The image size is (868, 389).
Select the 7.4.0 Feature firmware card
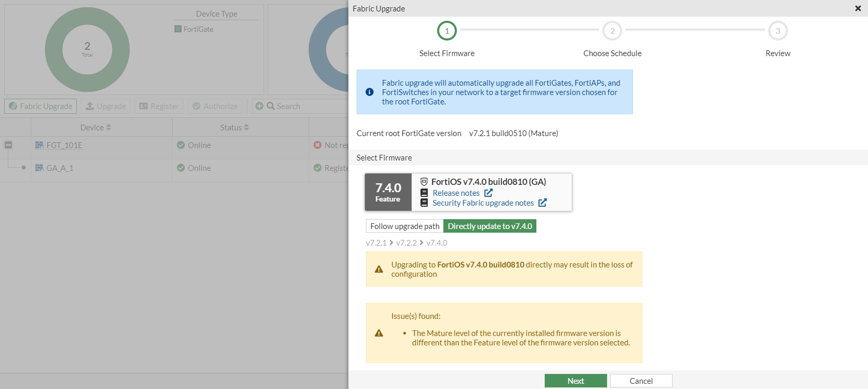click(388, 192)
